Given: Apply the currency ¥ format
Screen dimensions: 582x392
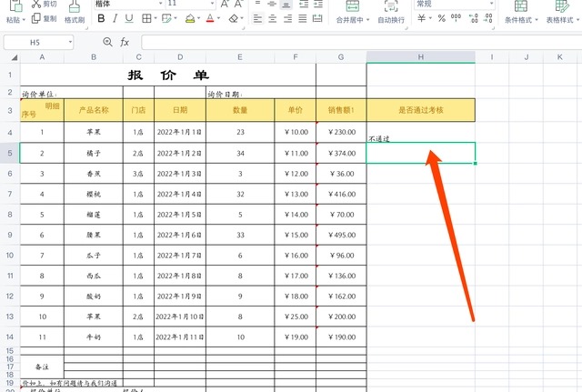Looking at the screenshot, I should pos(422,18).
